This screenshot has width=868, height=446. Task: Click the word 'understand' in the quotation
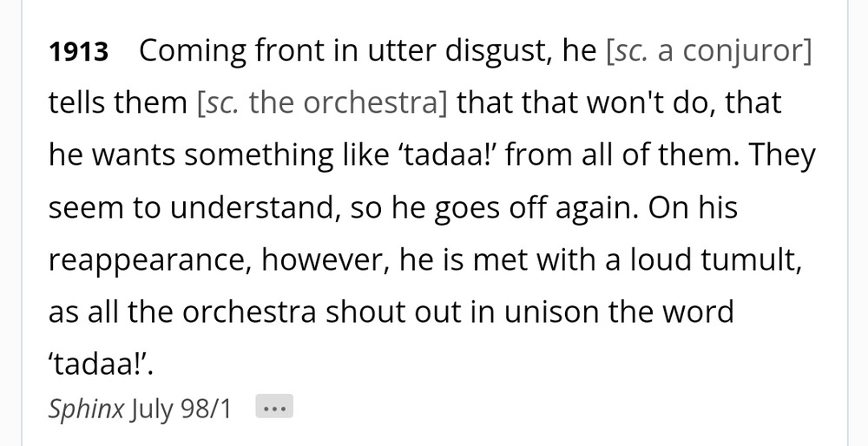pos(253,208)
